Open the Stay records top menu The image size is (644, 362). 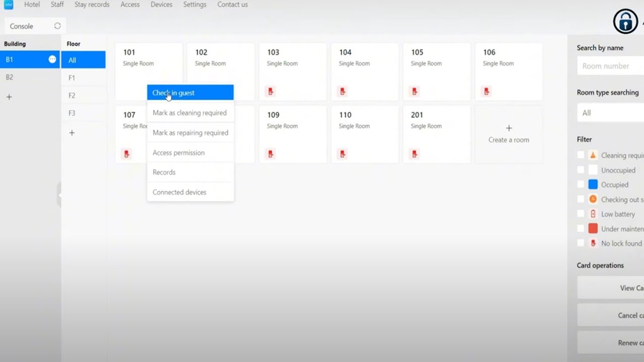tap(92, 5)
